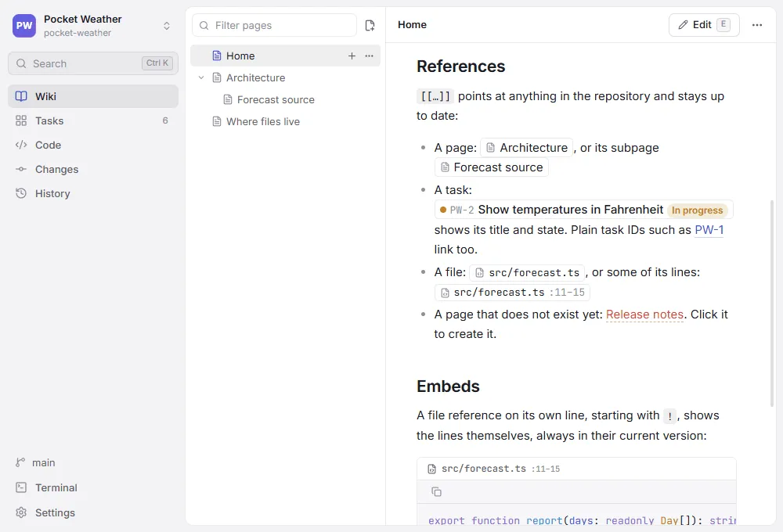Create a new page with the page-plus icon
Viewport: 783px width, 532px height.
coord(370,26)
